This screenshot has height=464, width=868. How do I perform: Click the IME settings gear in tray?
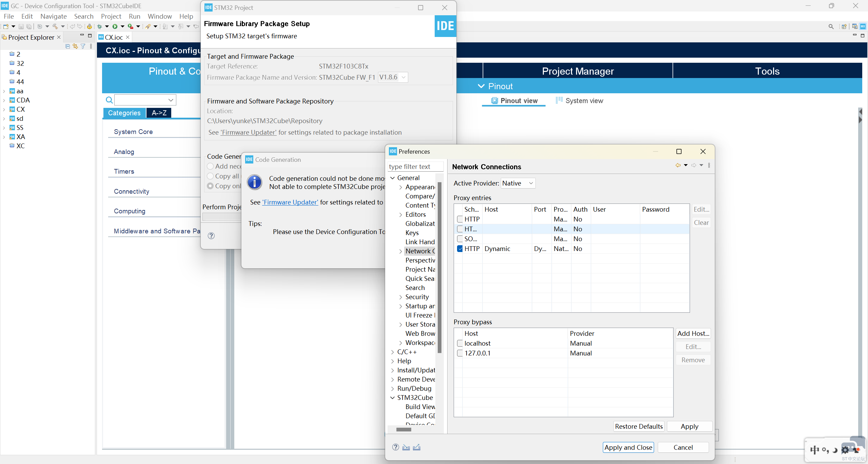pos(845,450)
